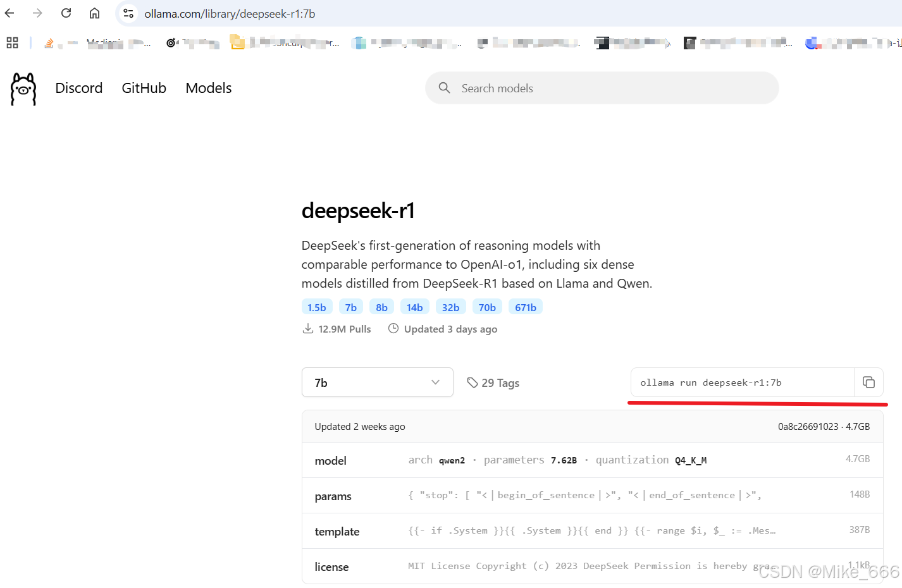This screenshot has width=902, height=588.
Task: Click the magnifier icon in search box
Action: [x=445, y=88]
